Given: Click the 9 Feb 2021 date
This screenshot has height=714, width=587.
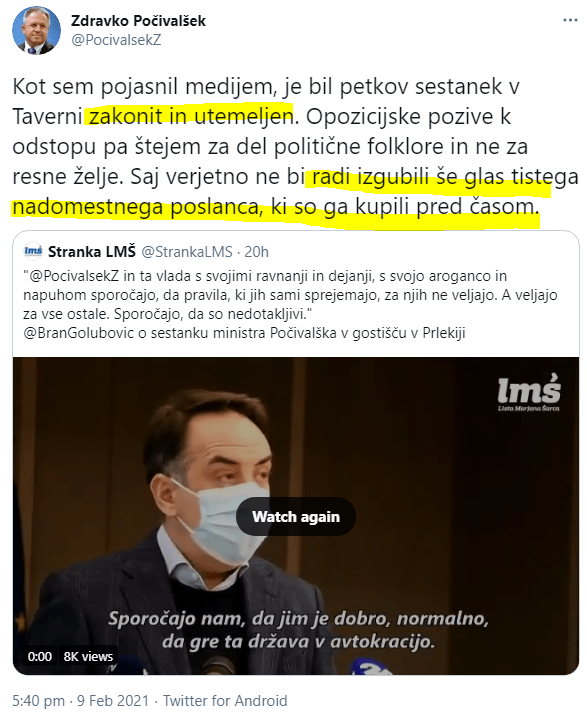Looking at the screenshot, I should (x=113, y=700).
